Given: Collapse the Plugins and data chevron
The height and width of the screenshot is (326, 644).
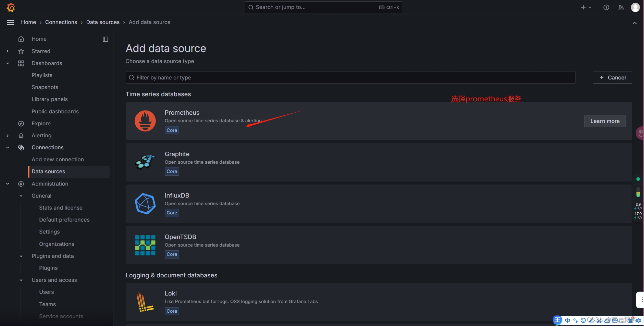Looking at the screenshot, I should tap(21, 256).
